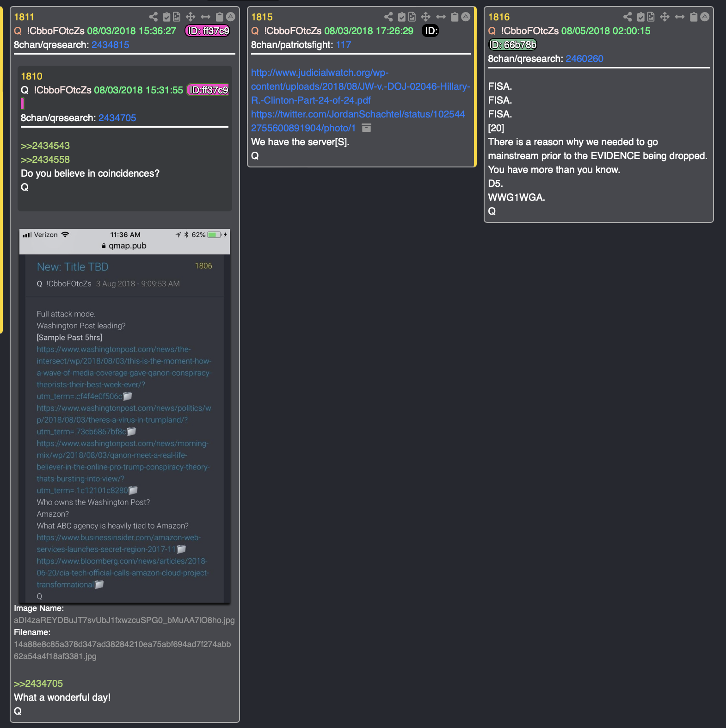The height and width of the screenshot is (728, 726).
Task: Click the image file icon on post 1811
Action: [177, 17]
